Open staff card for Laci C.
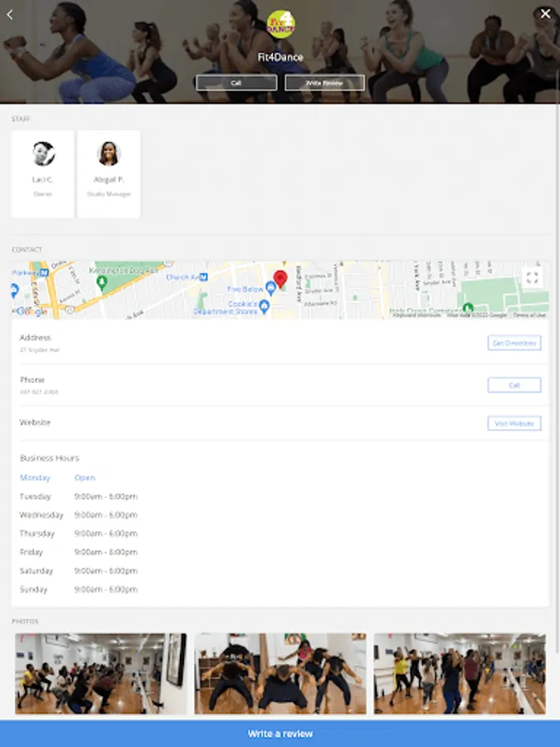560x747 pixels. pos(42,174)
